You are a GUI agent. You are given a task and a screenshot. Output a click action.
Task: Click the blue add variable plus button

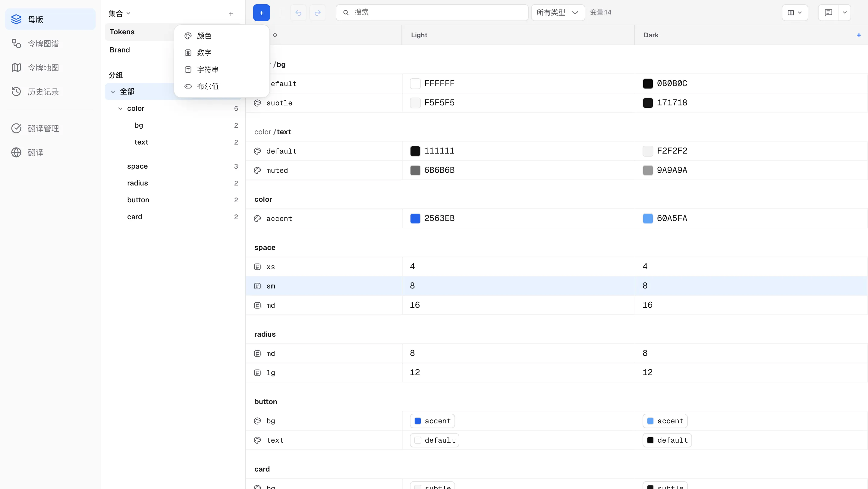click(x=261, y=13)
